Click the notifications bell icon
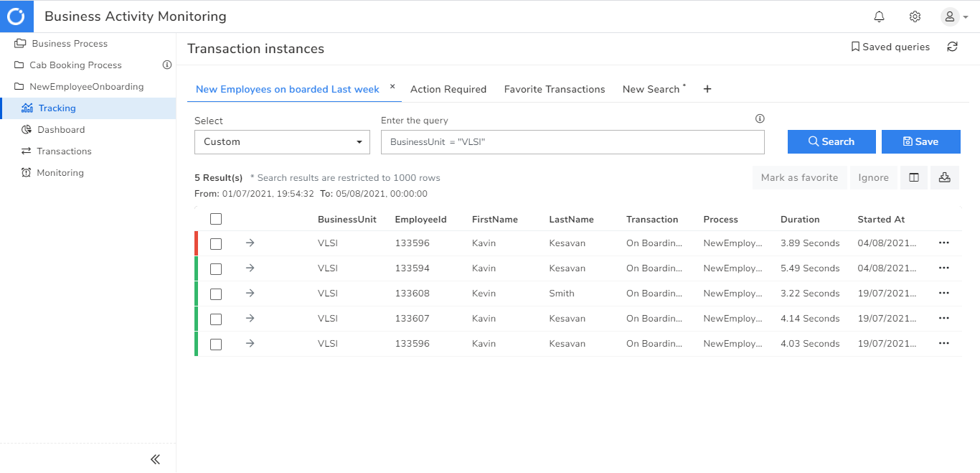The image size is (980, 473). click(879, 17)
